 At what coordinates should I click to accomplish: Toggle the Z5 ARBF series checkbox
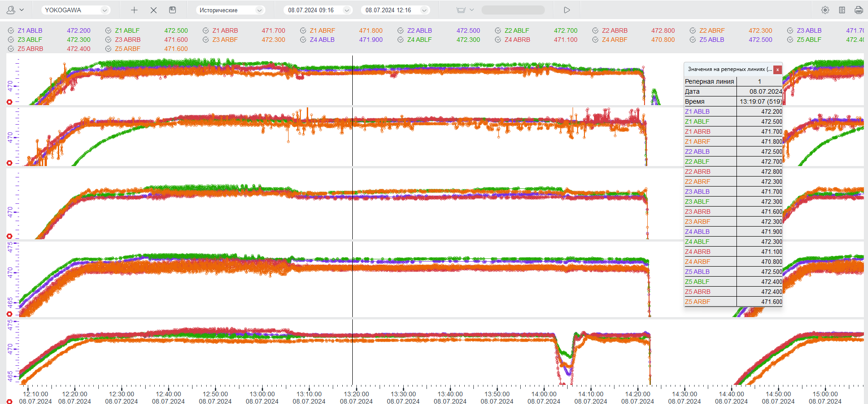pyautogui.click(x=108, y=49)
